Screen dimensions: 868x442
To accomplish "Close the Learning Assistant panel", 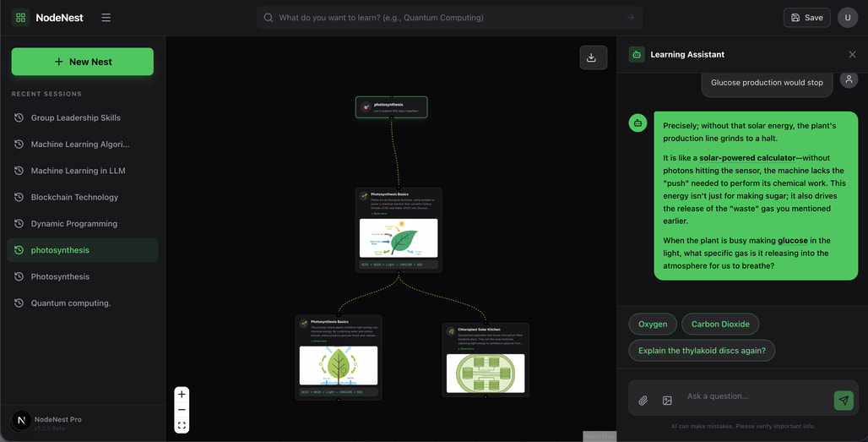I will point(852,54).
